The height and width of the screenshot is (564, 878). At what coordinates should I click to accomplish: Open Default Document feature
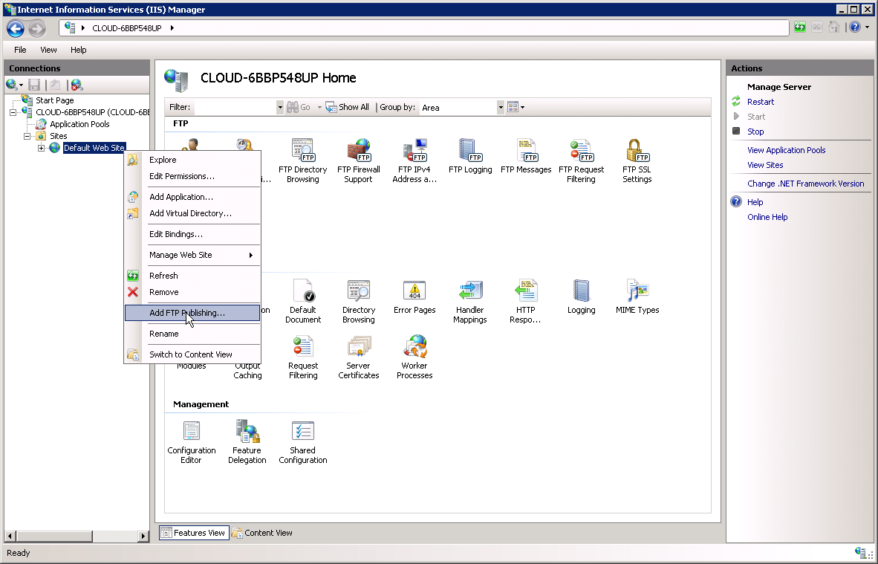303,301
